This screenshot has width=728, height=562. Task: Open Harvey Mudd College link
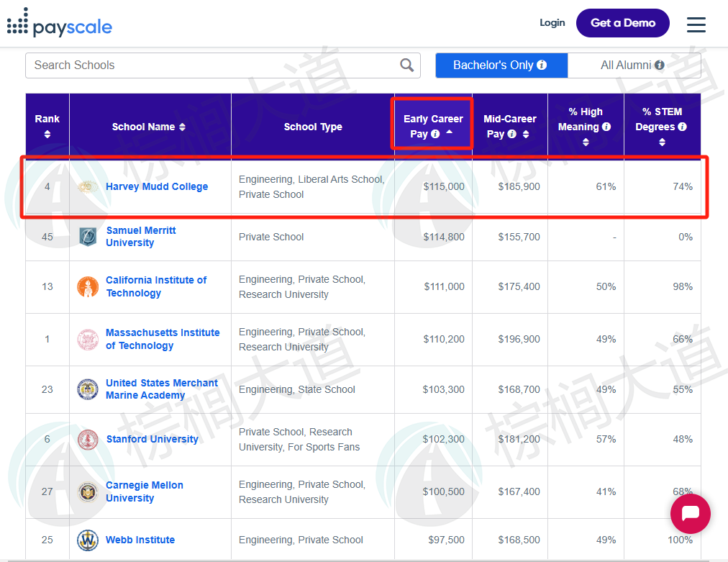[x=157, y=186]
